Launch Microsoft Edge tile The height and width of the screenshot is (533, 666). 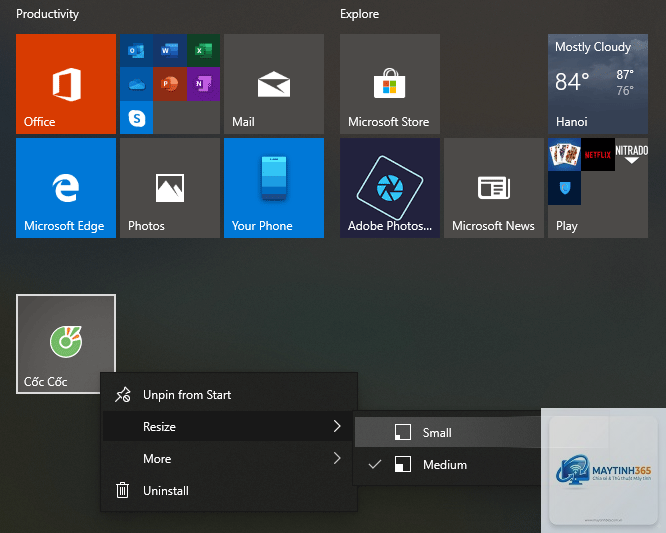66,188
